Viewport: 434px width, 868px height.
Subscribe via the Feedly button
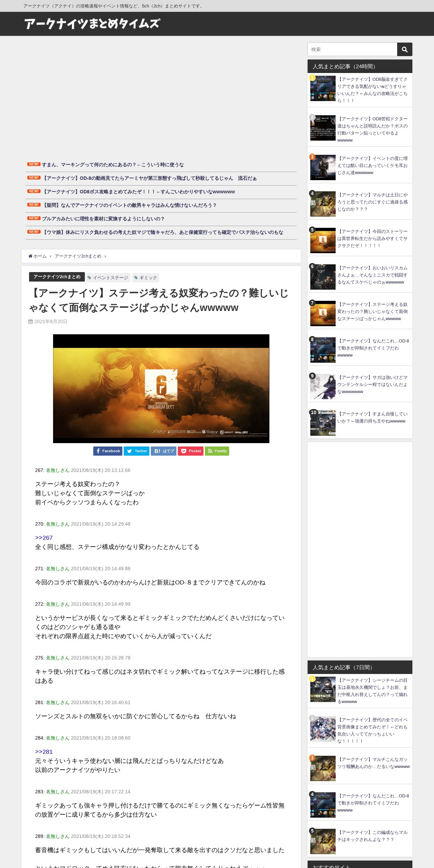[217, 451]
